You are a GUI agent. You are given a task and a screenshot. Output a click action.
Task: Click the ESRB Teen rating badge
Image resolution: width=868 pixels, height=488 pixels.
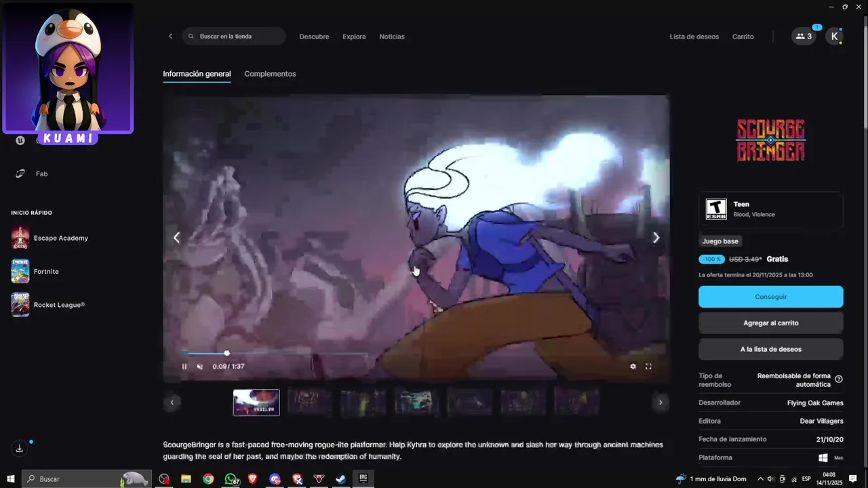tap(716, 209)
